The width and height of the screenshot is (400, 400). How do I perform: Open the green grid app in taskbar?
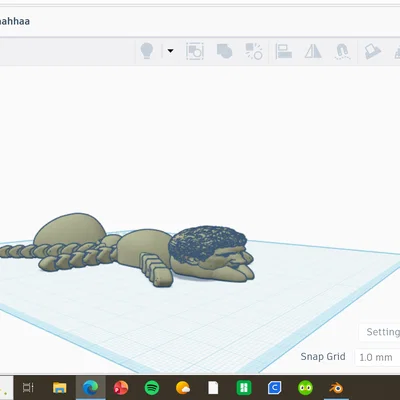point(244,388)
